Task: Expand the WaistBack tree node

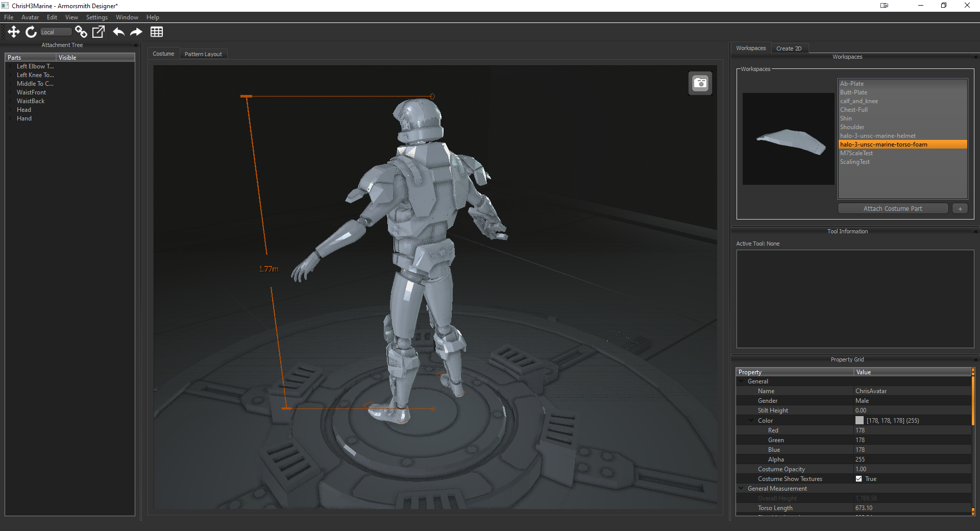Action: [x=10, y=101]
